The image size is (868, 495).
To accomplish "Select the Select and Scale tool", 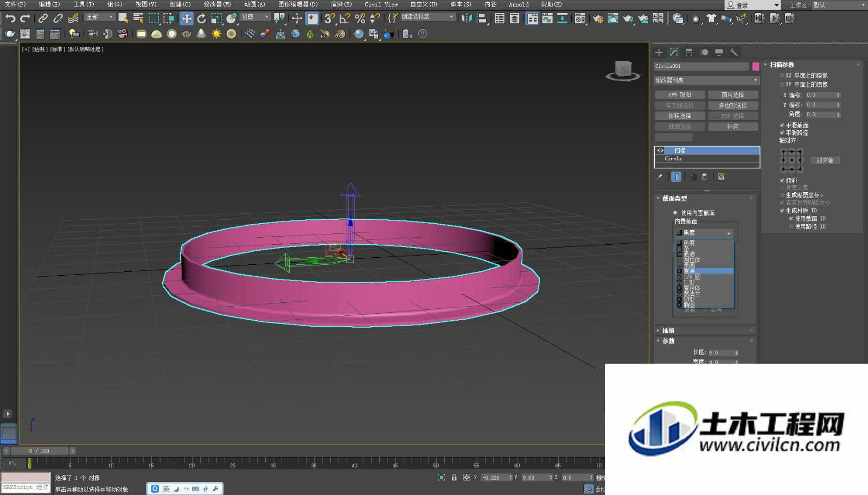I will [216, 18].
